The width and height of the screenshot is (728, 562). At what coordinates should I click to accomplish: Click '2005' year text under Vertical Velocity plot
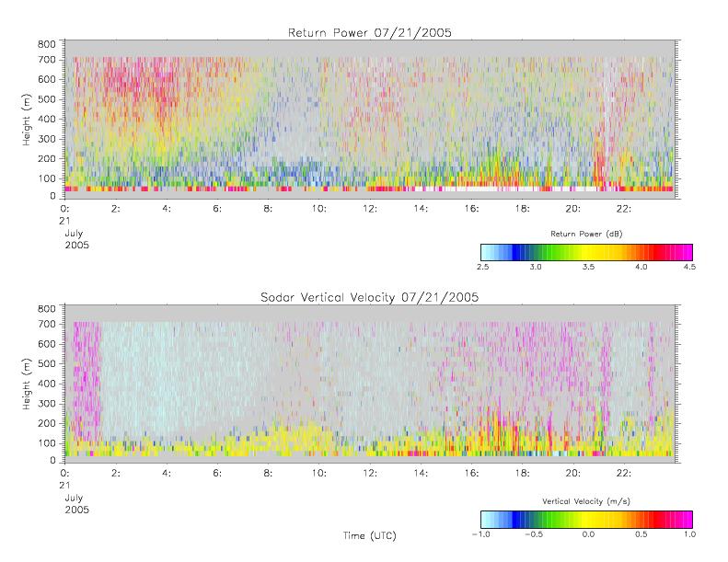[x=76, y=510]
